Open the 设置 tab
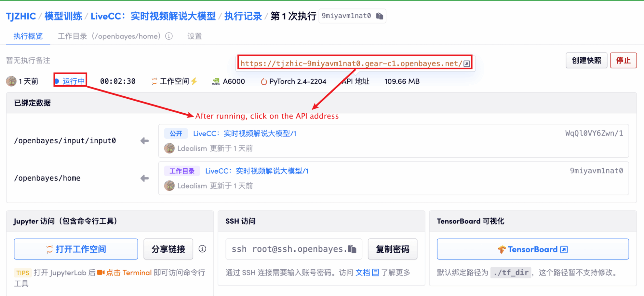This screenshot has height=296, width=644. point(195,36)
